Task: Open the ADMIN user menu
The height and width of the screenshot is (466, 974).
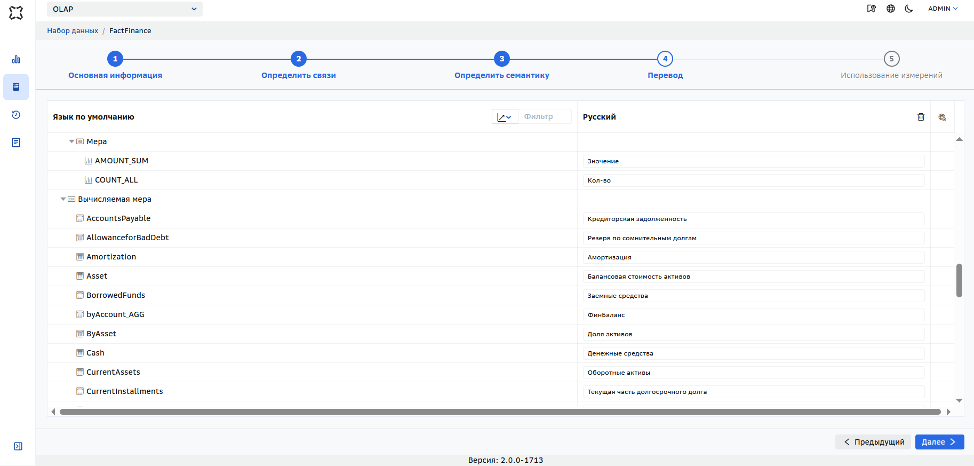Action: (x=943, y=9)
